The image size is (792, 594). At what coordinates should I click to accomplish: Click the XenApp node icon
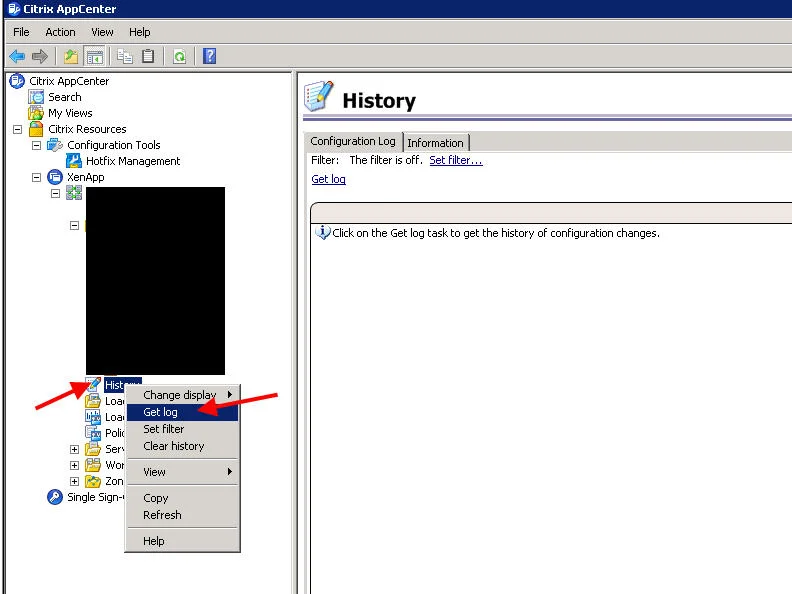pyautogui.click(x=55, y=177)
